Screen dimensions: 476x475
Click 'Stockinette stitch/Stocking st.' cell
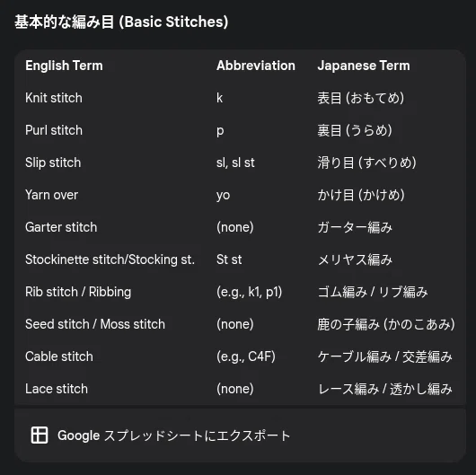[110, 259]
